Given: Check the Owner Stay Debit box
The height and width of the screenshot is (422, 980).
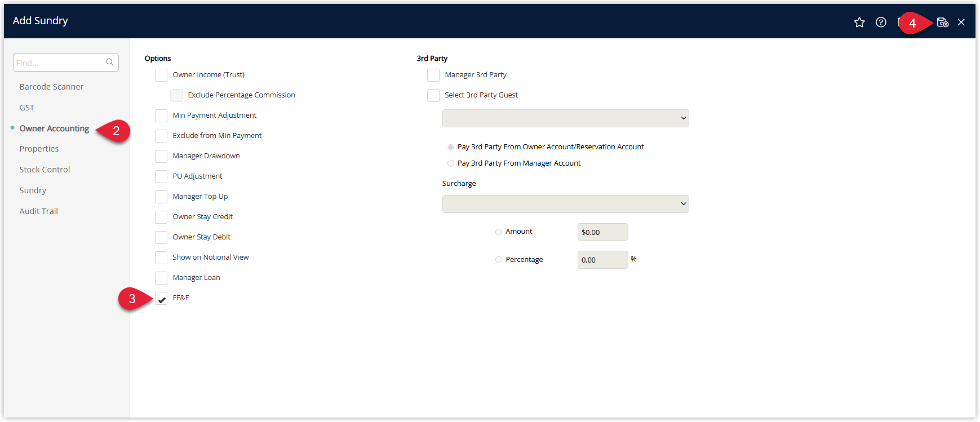Looking at the screenshot, I should point(161,237).
